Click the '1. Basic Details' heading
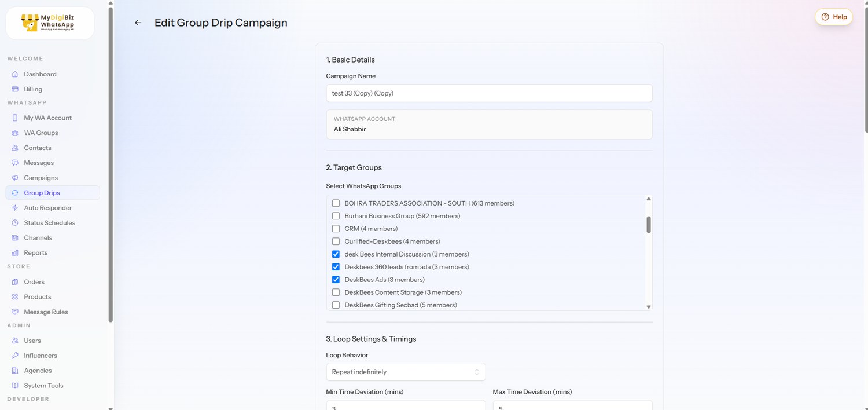868x410 pixels. 350,60
